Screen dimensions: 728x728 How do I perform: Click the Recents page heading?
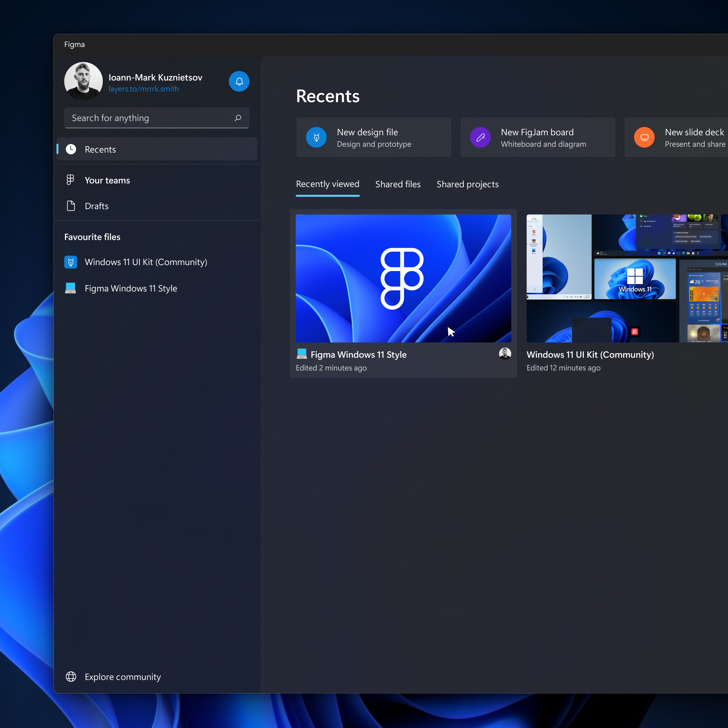(328, 96)
